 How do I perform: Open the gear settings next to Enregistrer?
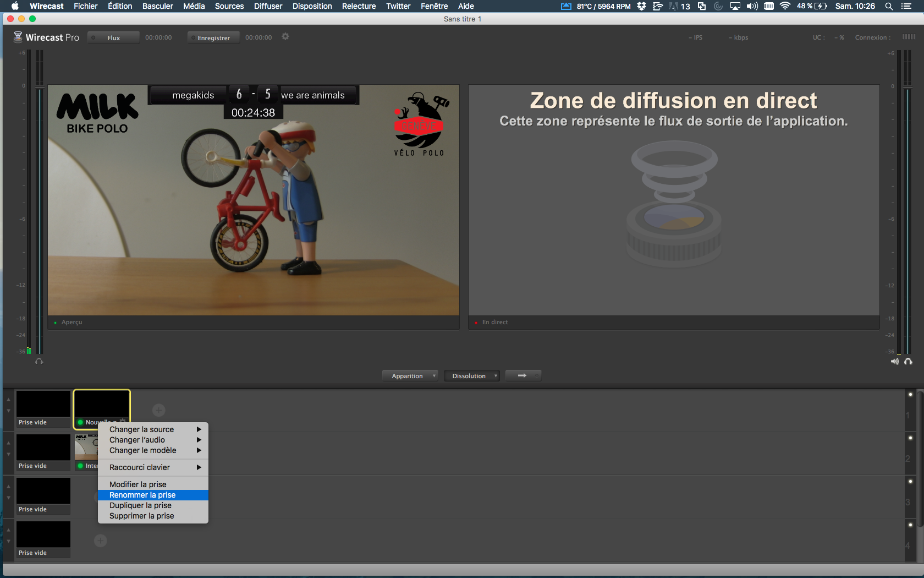click(x=285, y=37)
